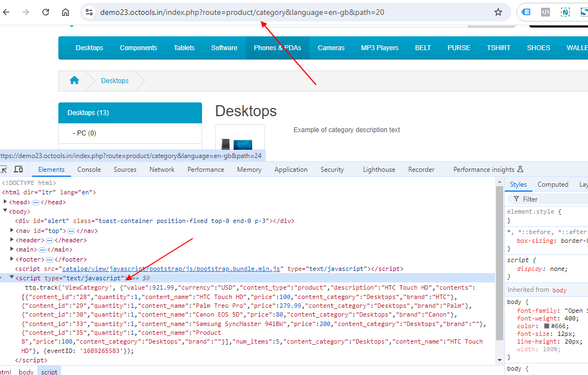Image resolution: width=588 pixels, height=375 pixels.
Task: Switch to Network tab
Action: 162,170
